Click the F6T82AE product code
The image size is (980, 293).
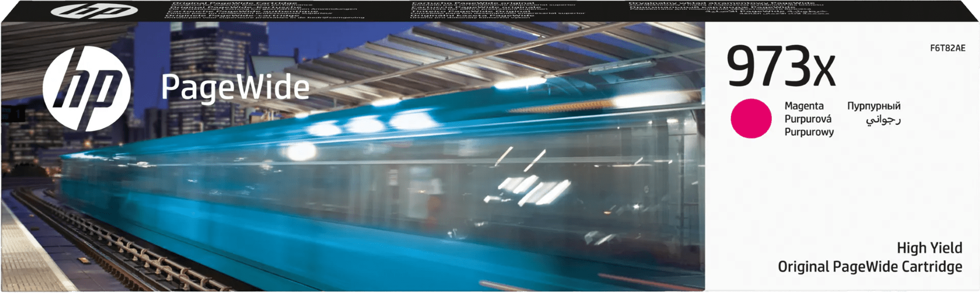[x=947, y=48]
